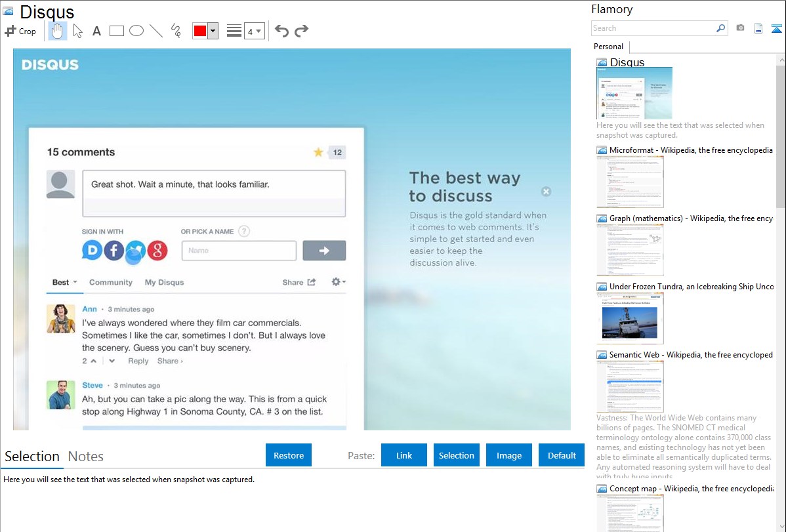Switch to the Selection tab
This screenshot has height=532, width=786.
tap(32, 457)
